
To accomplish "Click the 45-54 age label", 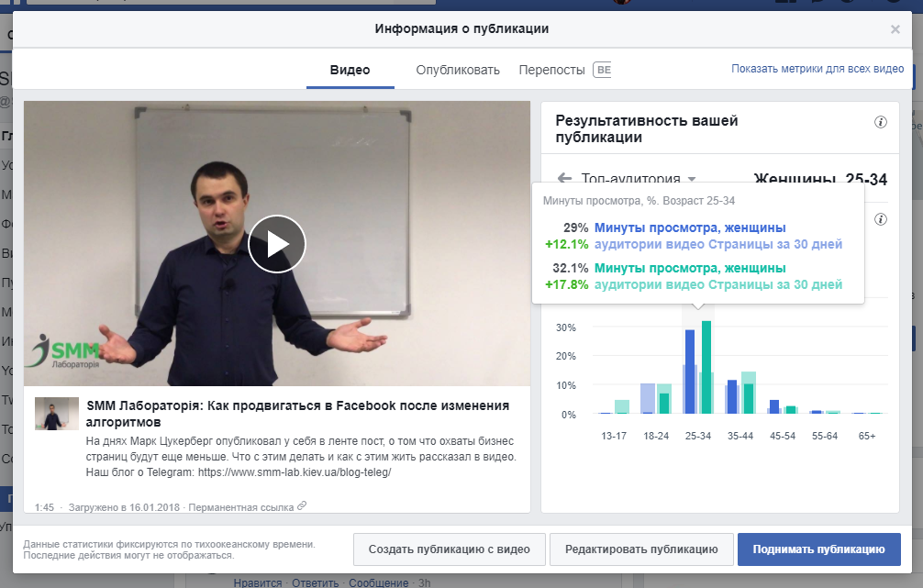I will pyautogui.click(x=783, y=436).
